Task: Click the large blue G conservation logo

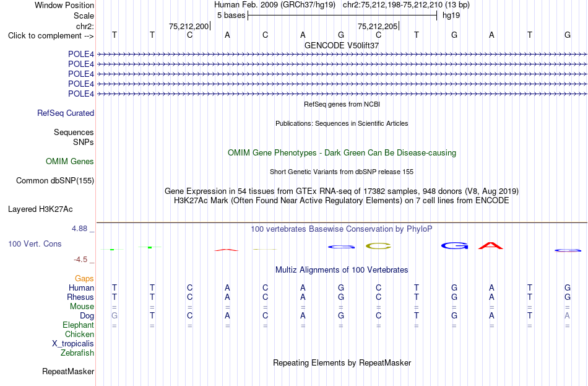Action: tap(454, 246)
